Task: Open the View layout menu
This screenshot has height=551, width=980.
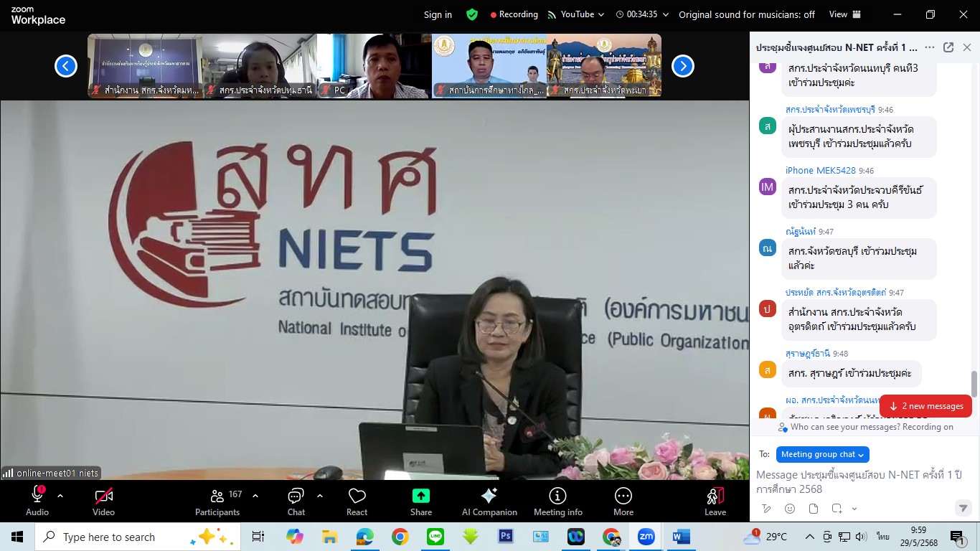Action: [x=845, y=14]
